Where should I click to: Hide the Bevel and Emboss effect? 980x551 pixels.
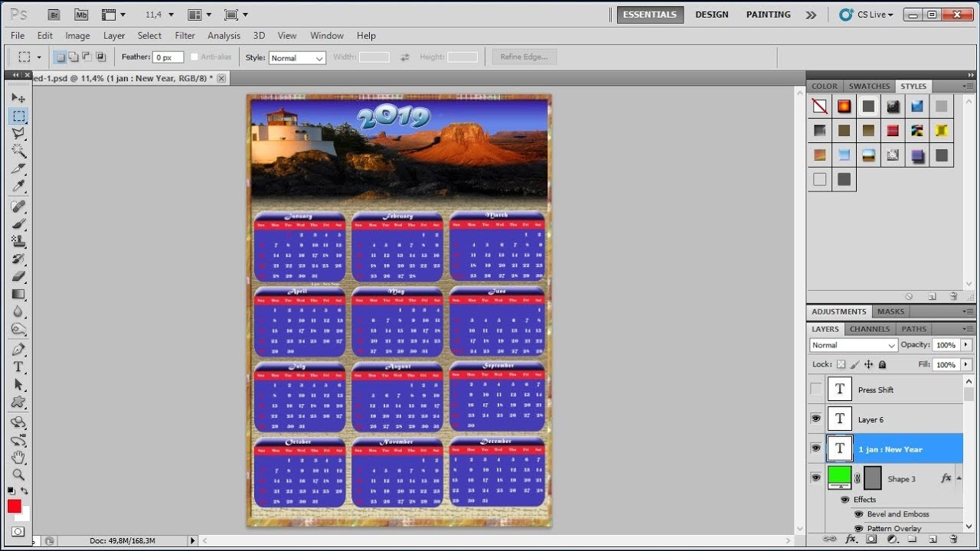[x=858, y=514]
